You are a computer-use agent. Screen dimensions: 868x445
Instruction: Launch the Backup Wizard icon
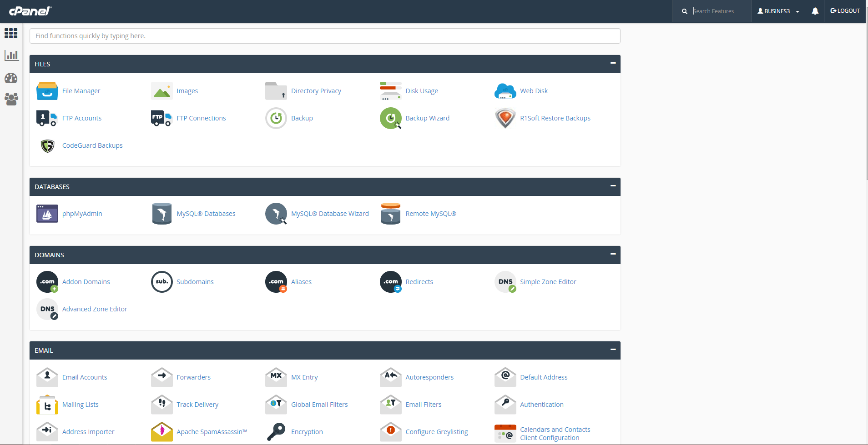coord(391,118)
